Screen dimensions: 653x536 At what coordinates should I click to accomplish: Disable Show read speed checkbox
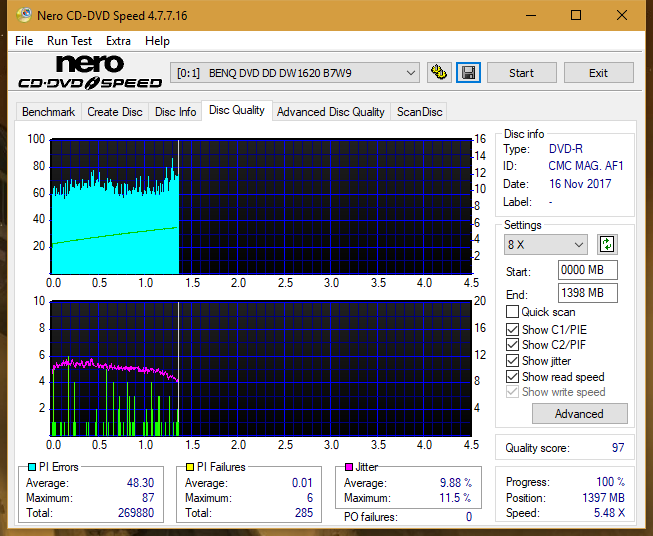point(512,376)
